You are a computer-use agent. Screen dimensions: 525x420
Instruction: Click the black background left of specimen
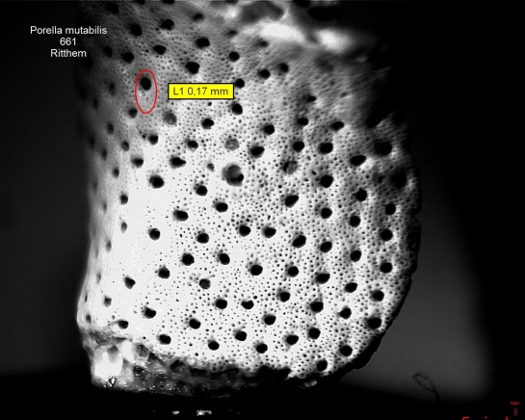[x=37, y=201]
